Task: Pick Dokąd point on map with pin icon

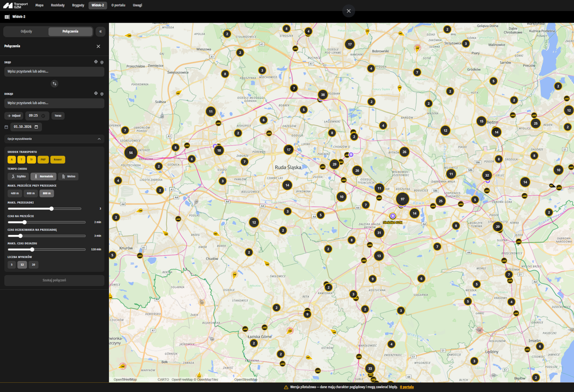Action: [x=102, y=94]
